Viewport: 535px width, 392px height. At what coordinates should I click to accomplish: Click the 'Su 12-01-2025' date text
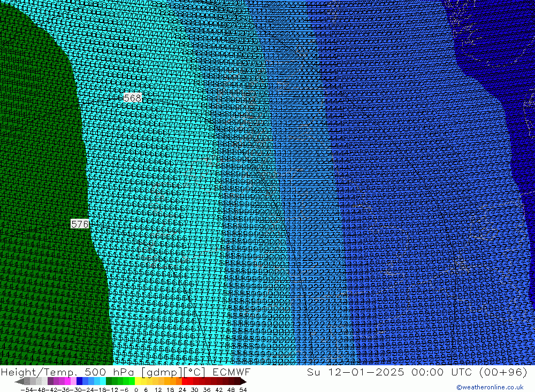(355, 372)
